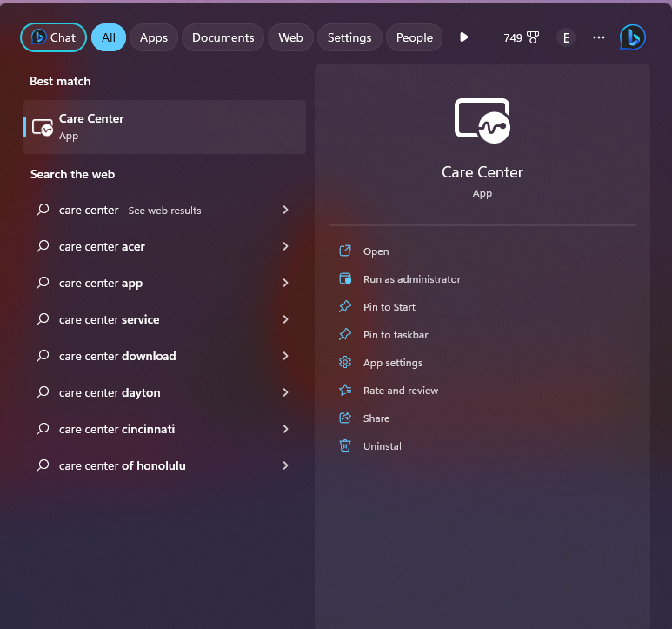The image size is (672, 629).
Task: Expand chevron for 'care center app'
Action: pos(285,283)
